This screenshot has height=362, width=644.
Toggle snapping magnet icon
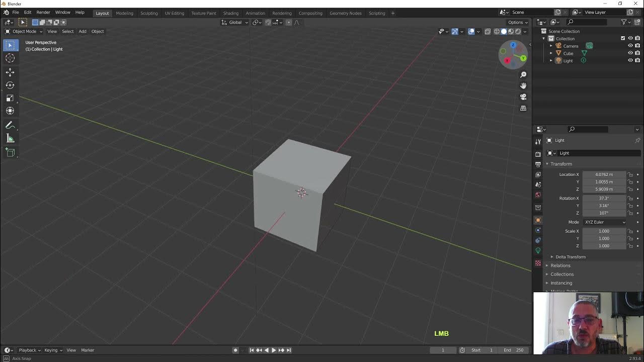(x=268, y=22)
